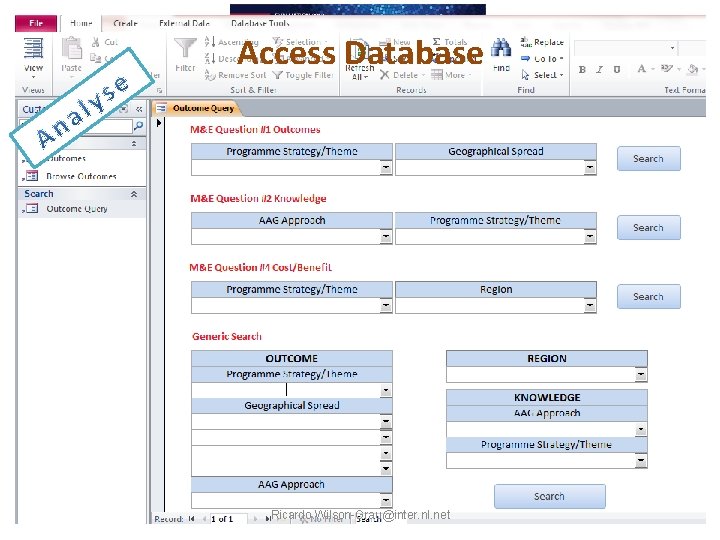The image size is (720, 540).
Task: Open first Geographical Spread dropdown under OUTCOME
Action: pyautogui.click(x=386, y=422)
